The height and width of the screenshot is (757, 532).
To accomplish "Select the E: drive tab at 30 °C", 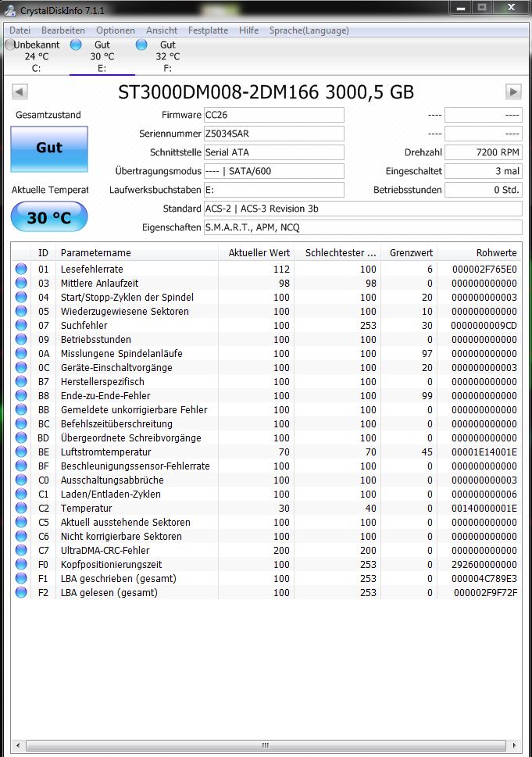I will 102,56.
